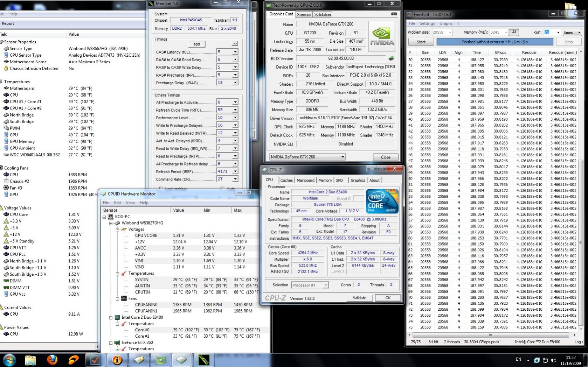This screenshot has width=588, height=367.
Task: Collapse the Voltages node in HWMonitor
Action: click(x=117, y=230)
